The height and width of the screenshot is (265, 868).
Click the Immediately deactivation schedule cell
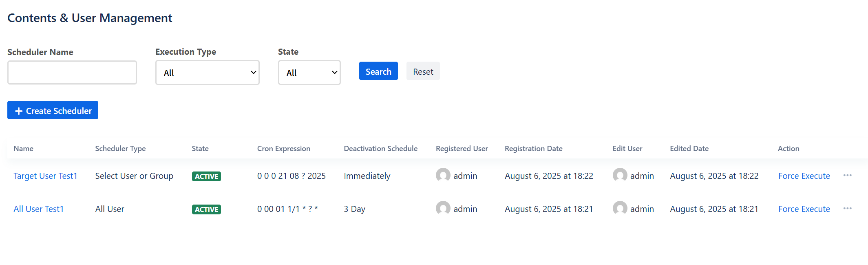367,176
